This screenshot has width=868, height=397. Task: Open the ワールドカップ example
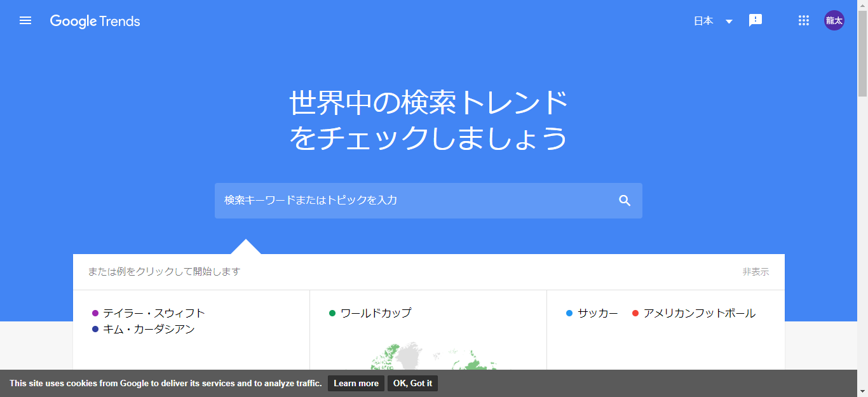coord(376,313)
